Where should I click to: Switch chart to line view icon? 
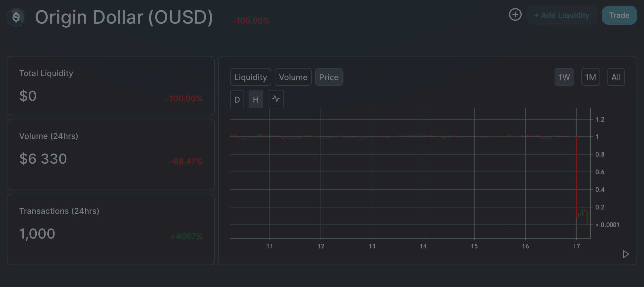click(276, 99)
